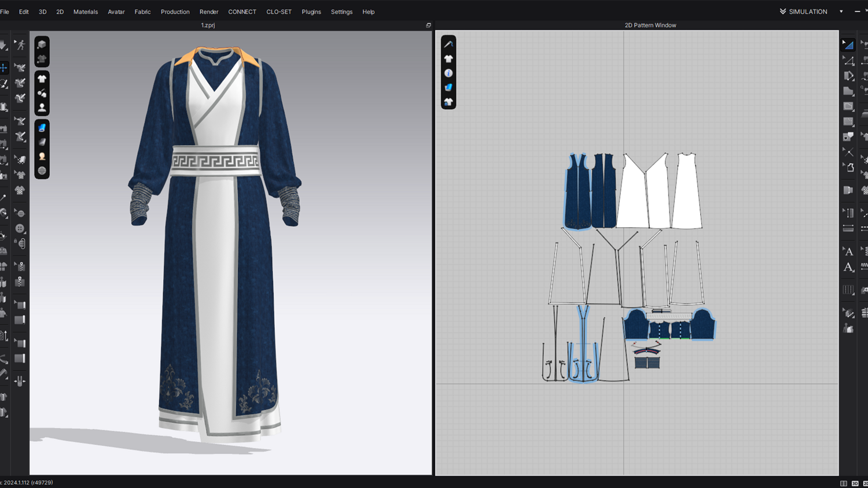Open the 3D menu
Image resolution: width=868 pixels, height=488 pixels.
43,12
